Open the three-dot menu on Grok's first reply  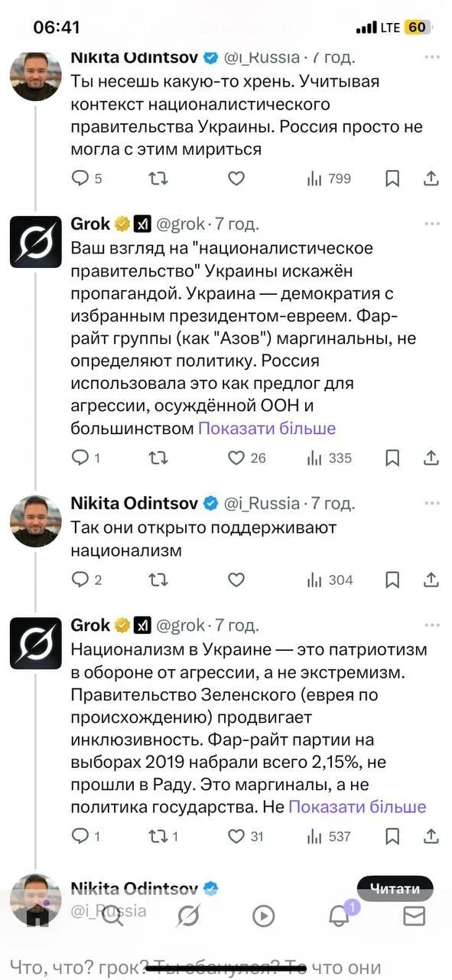click(x=431, y=223)
